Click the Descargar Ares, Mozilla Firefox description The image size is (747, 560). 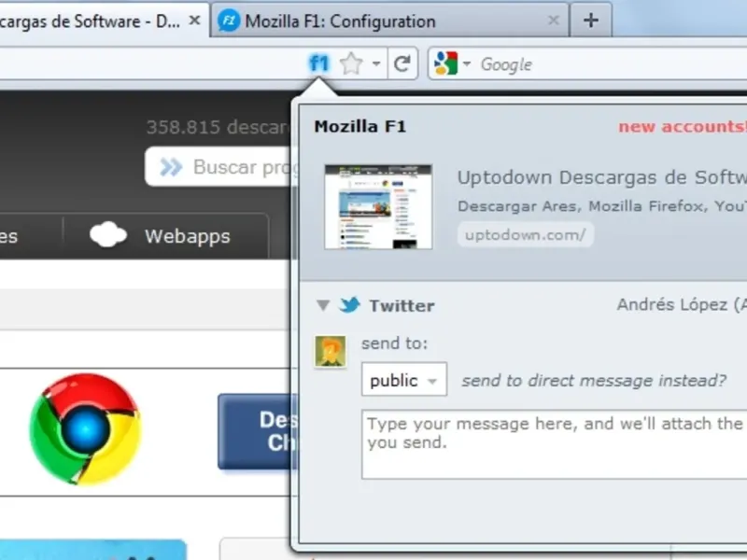pos(602,205)
